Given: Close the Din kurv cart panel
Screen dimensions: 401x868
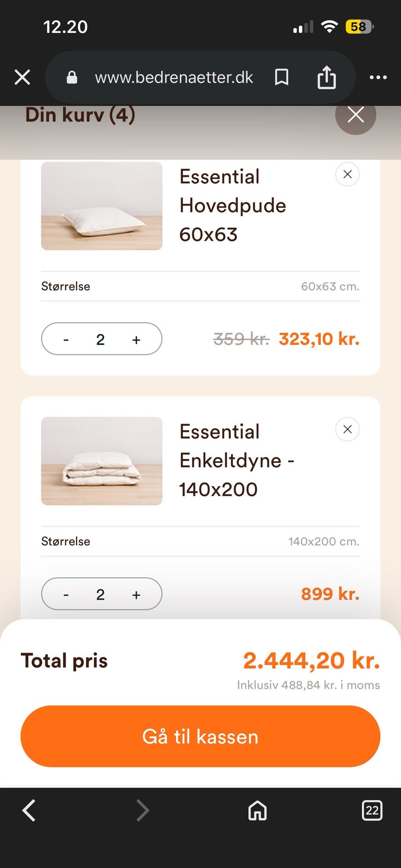Looking at the screenshot, I should click(355, 115).
